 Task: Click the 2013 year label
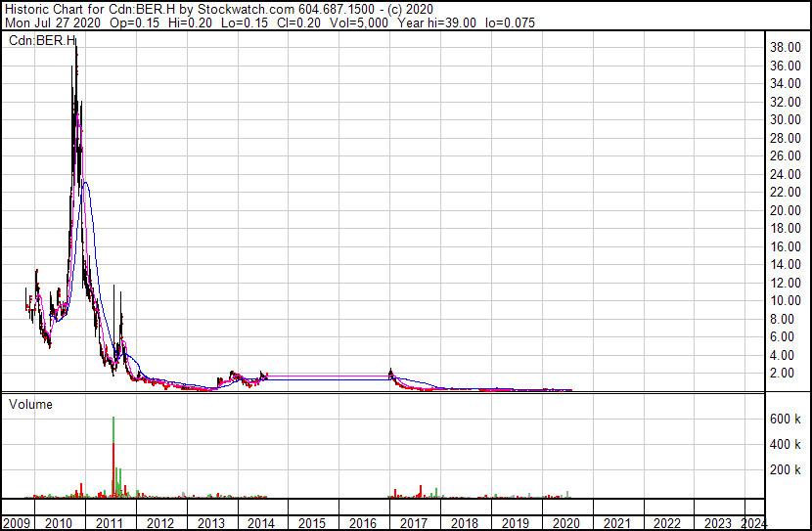(x=210, y=523)
